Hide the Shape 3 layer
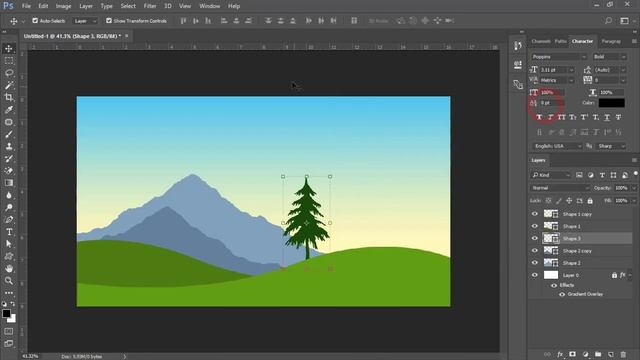640x360 pixels. coord(535,238)
